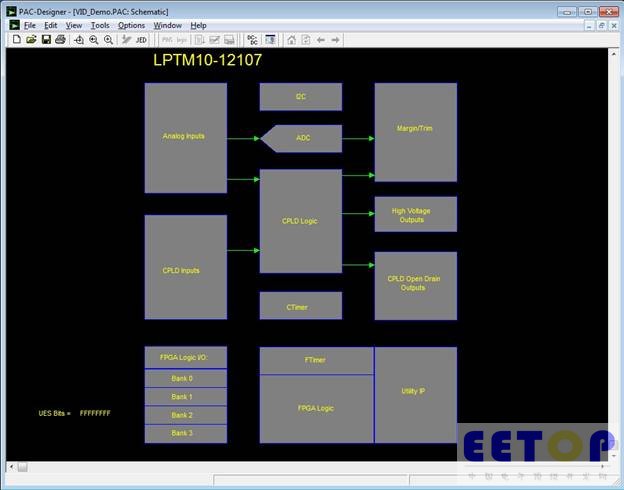Click vertical scrollbar up arrow

coord(613,54)
